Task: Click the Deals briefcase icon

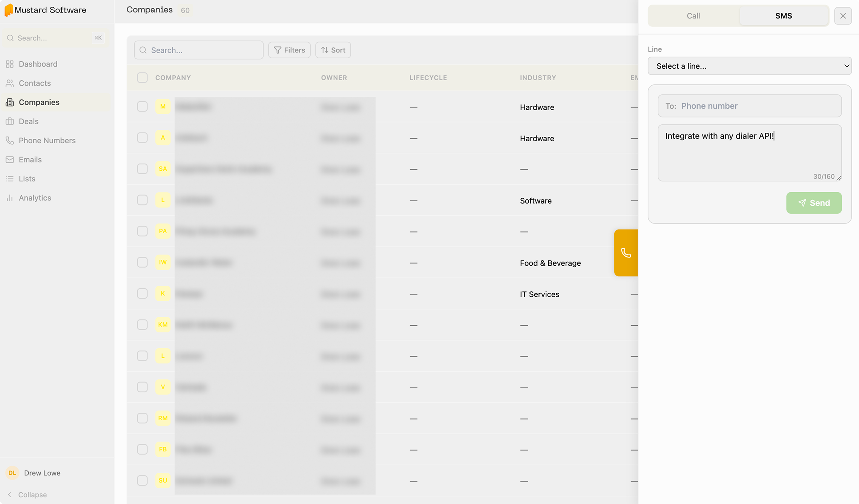Action: pos(10,121)
